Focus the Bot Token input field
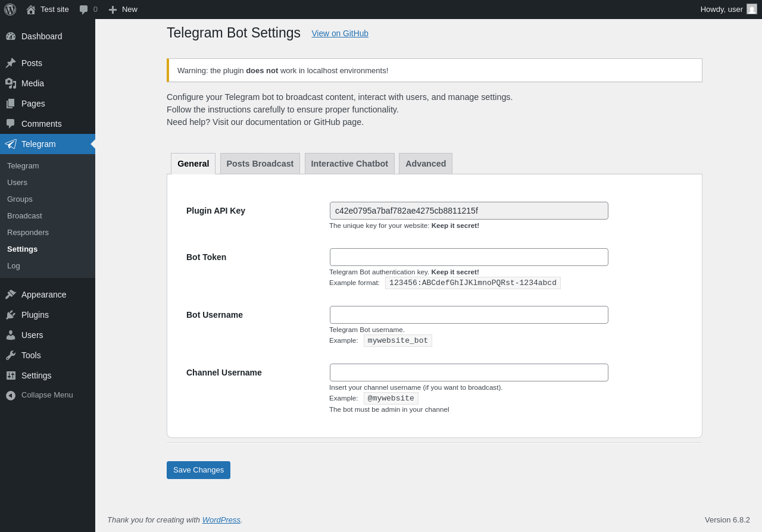The width and height of the screenshot is (762, 532). [x=469, y=257]
